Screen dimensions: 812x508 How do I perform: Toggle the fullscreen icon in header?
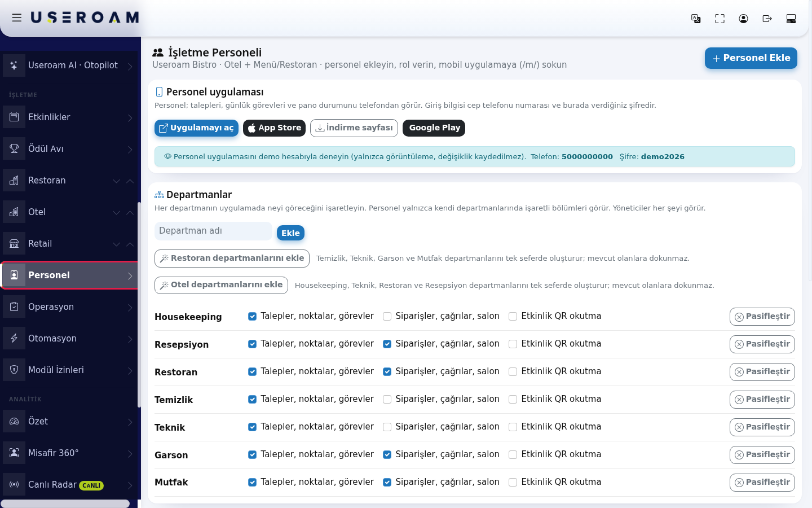(720, 19)
